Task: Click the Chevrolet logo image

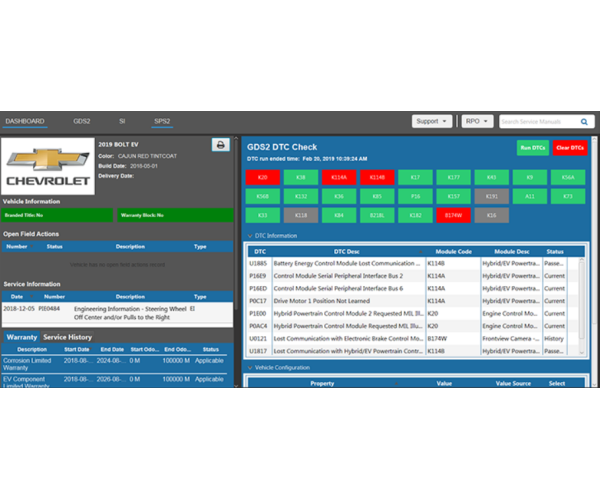Action: (48, 166)
